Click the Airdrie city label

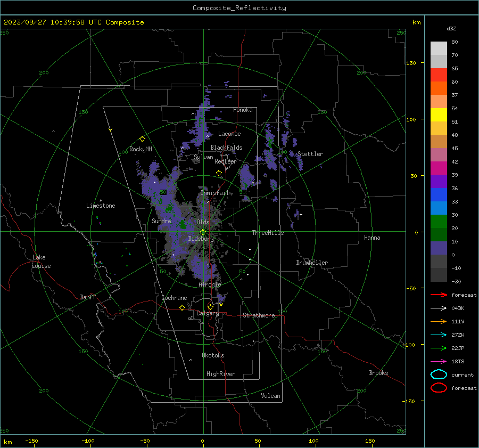(210, 284)
